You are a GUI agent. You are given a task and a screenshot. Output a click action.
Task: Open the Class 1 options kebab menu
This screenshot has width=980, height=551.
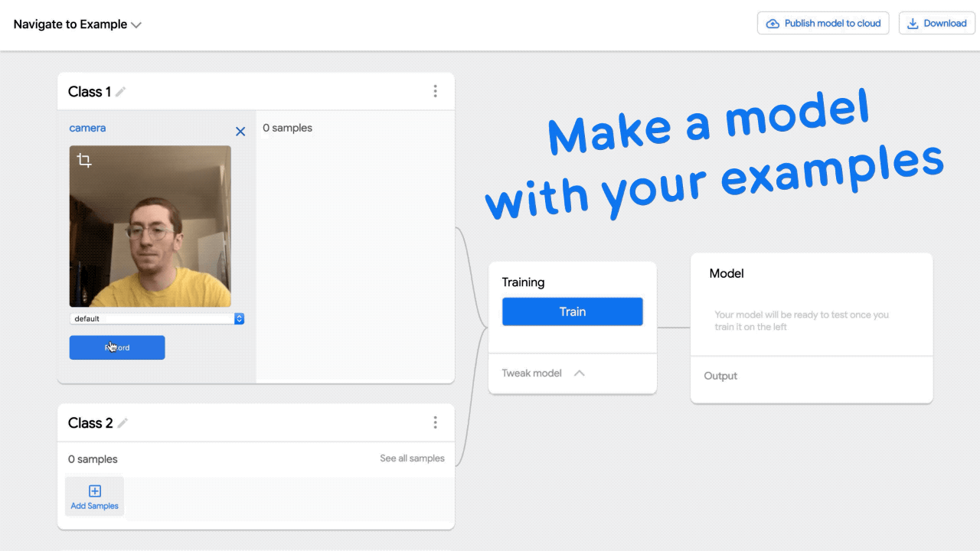[x=435, y=90]
